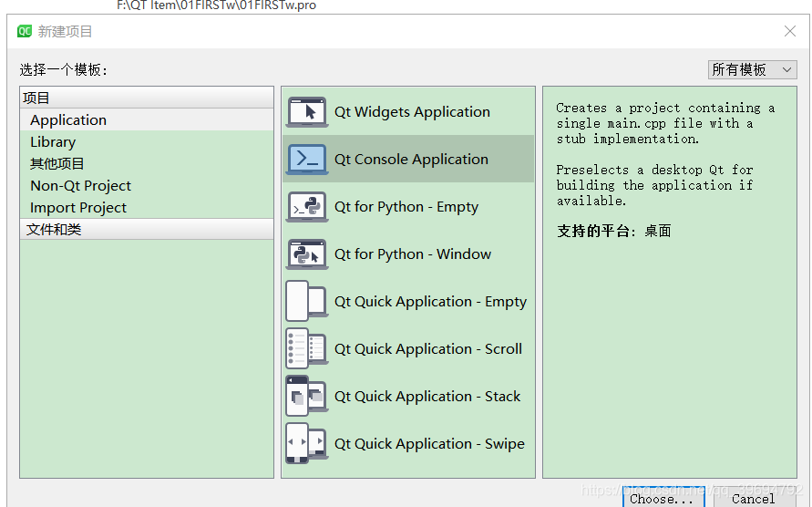
Task: Click the Qt Quick Application - Empty icon
Action: click(306, 301)
